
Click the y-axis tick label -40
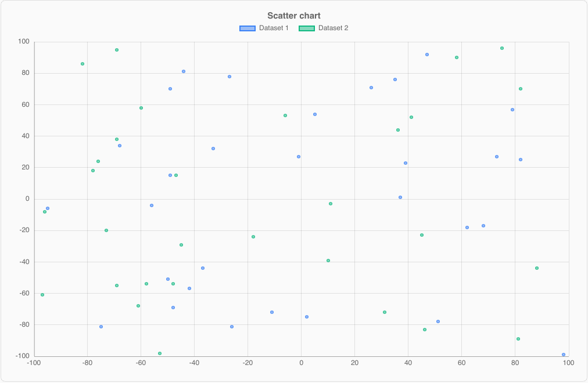pyautogui.click(x=24, y=262)
